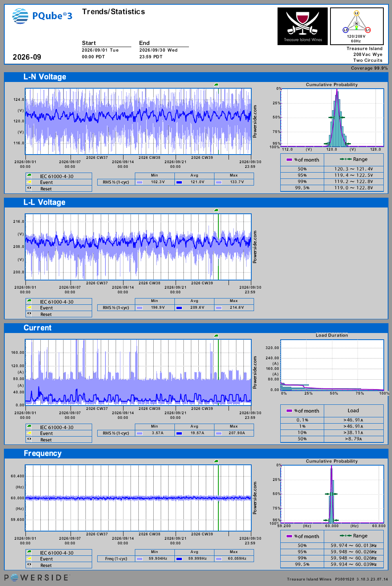Click the Powerside.com label beside L-N Voltage chart
The height and width of the screenshot is (586, 392).
pos(255,121)
